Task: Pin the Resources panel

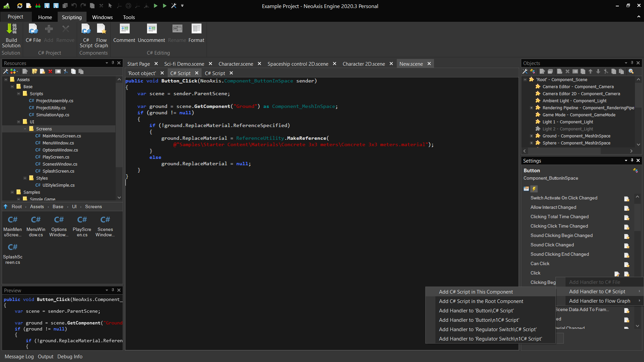Action: point(113,63)
